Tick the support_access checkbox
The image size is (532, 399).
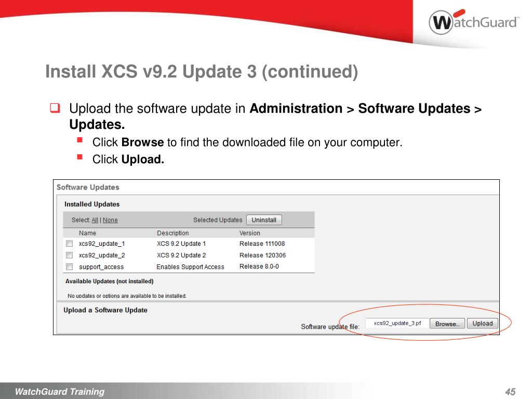(70, 267)
